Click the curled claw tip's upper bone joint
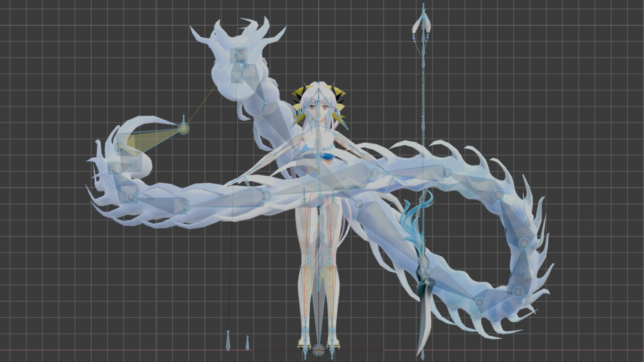 click(120, 148)
